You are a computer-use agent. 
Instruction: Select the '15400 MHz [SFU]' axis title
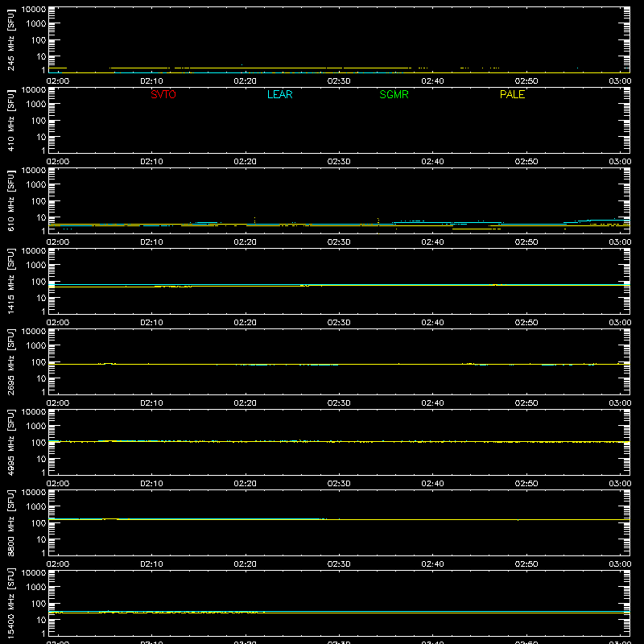(x=11, y=603)
